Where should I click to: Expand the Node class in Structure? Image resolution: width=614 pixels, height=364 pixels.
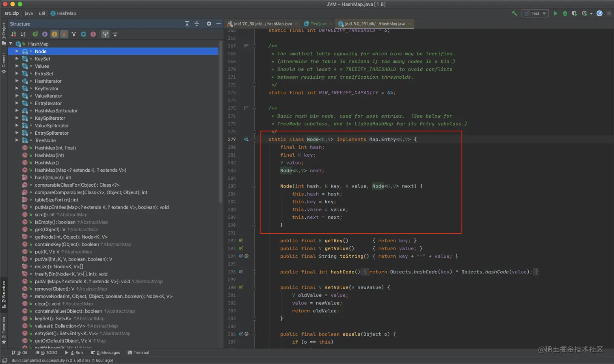point(17,51)
